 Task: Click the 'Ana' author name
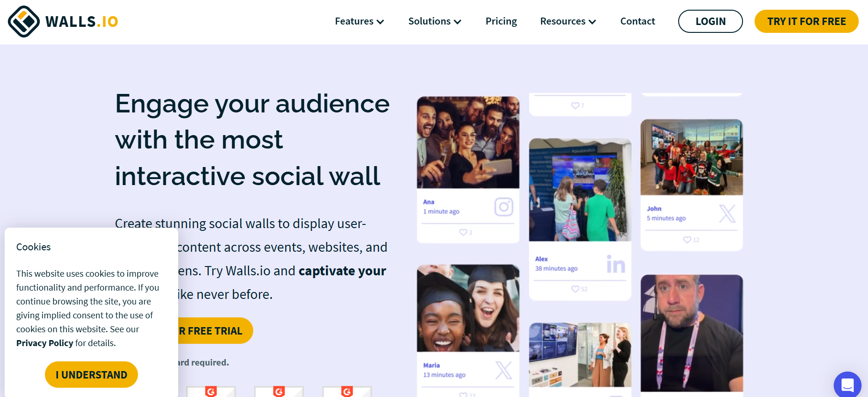429,202
